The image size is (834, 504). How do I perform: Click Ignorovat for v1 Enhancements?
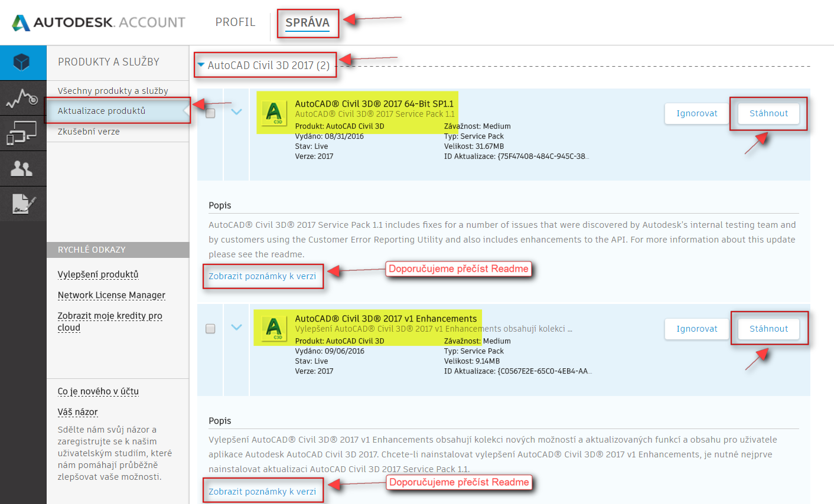697,329
